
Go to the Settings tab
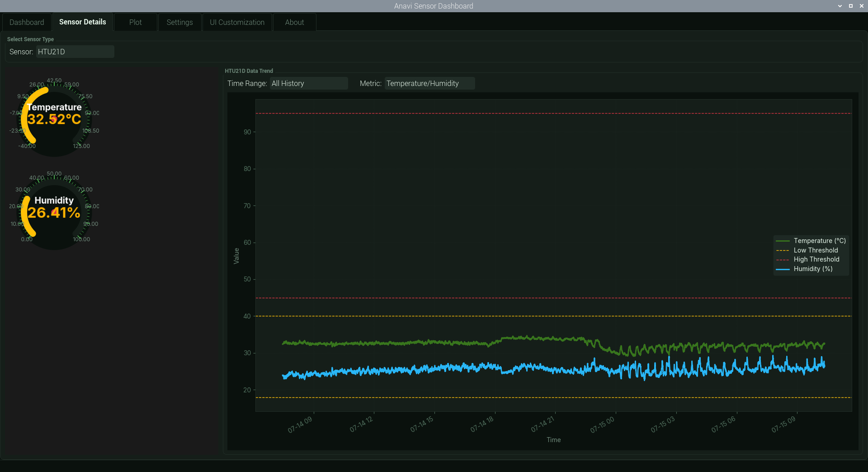tap(179, 22)
